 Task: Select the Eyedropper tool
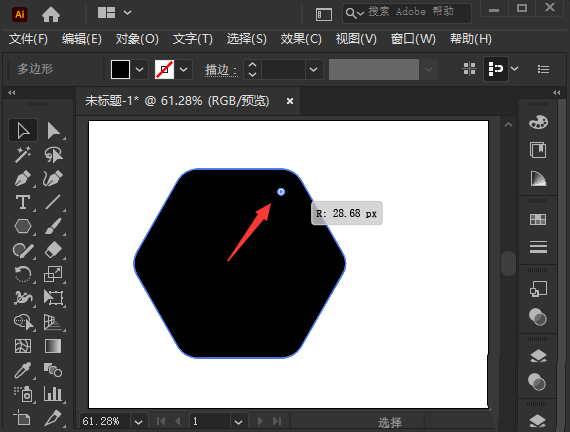coord(23,370)
